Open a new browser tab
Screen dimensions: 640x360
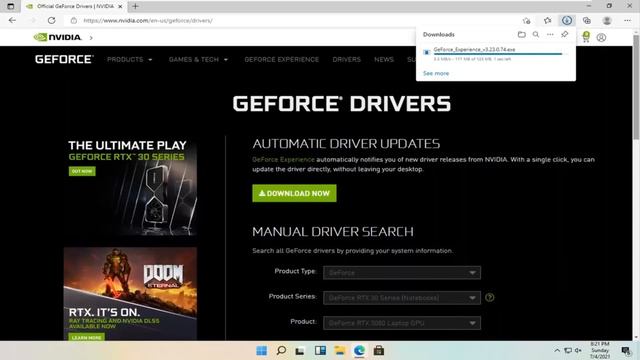coord(135,6)
